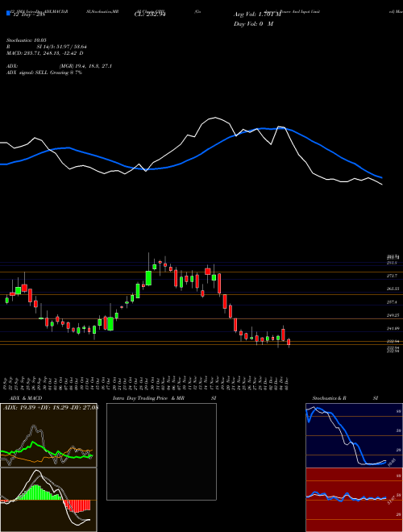The height and width of the screenshot is (532, 403).
Task: Select the RSI 14/5 value line
Action: [x=47, y=47]
